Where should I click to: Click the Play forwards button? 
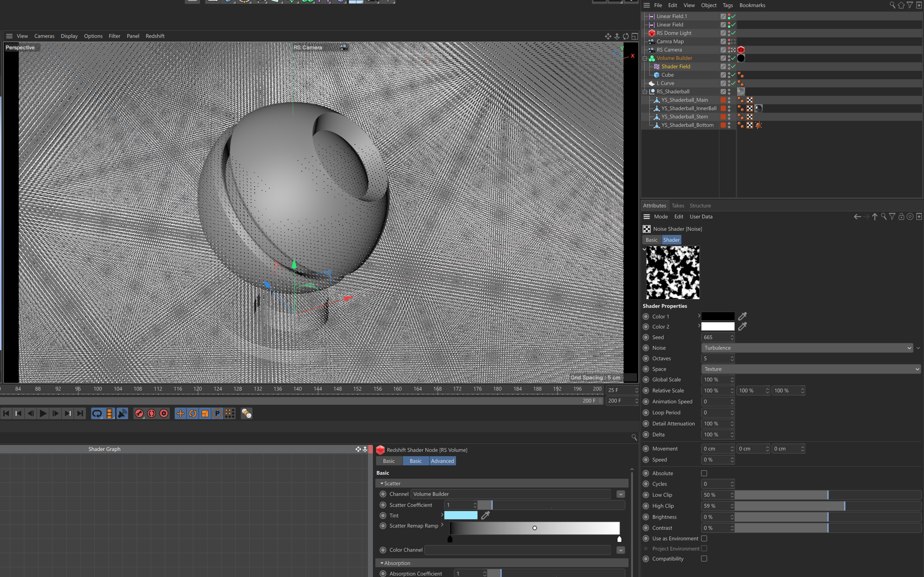point(43,413)
